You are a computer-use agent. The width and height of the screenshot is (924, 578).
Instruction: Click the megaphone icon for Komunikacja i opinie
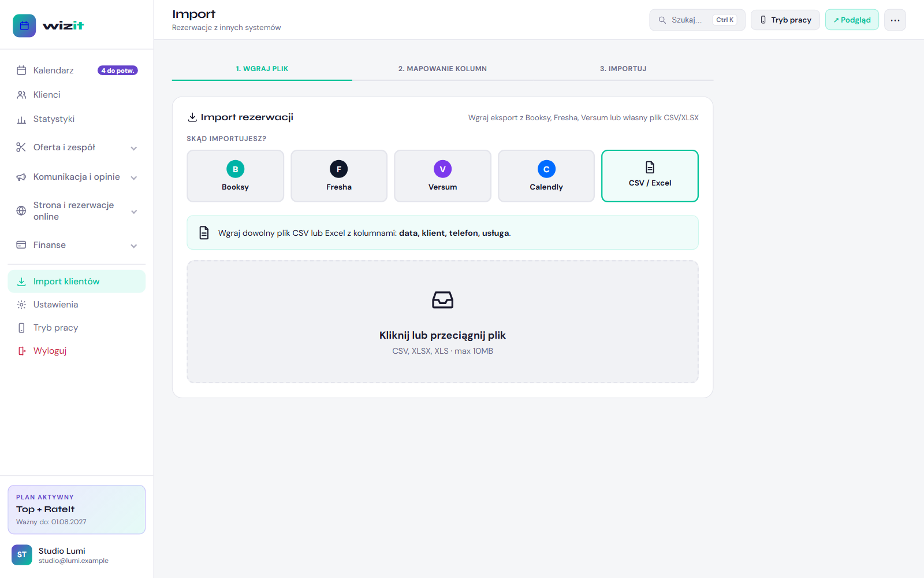(21, 177)
